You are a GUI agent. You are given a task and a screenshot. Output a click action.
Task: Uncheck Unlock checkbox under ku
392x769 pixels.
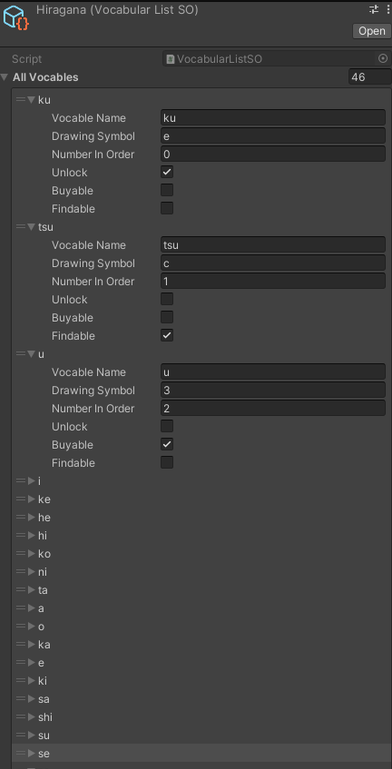click(167, 172)
